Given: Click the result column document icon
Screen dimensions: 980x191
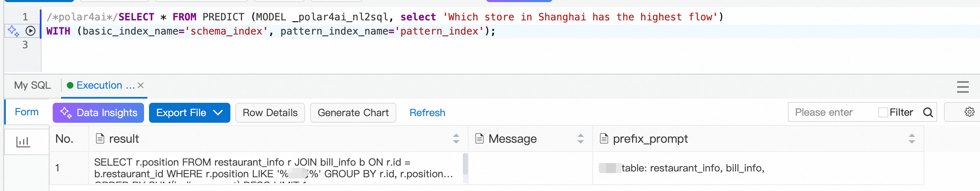Looking at the screenshot, I should click(100, 138).
